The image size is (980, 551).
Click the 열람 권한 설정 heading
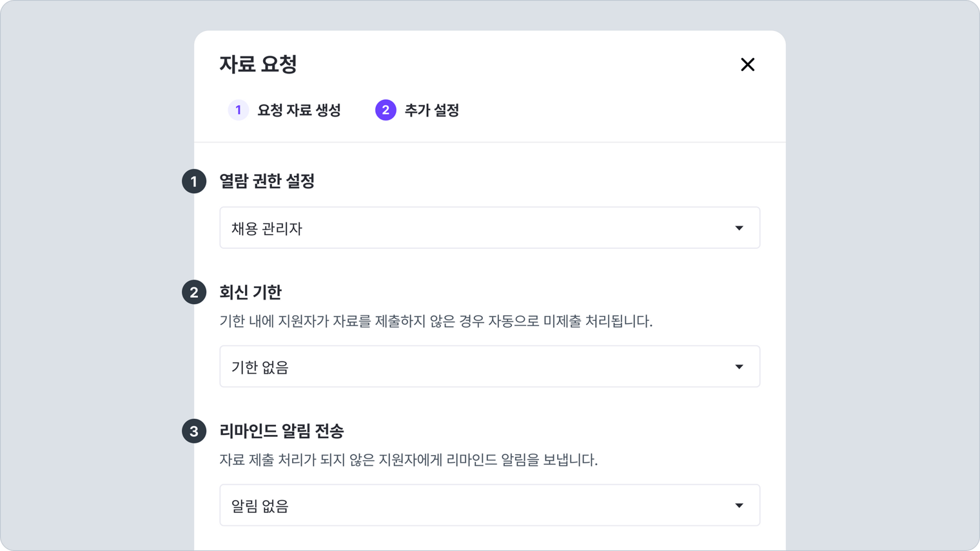(267, 181)
